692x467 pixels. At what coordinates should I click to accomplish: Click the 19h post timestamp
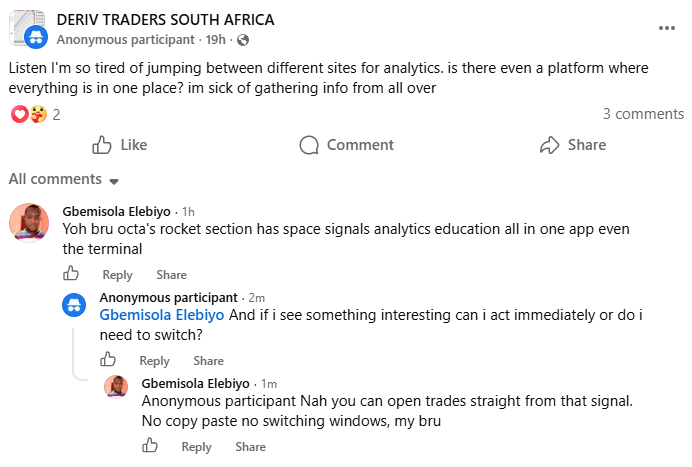pyautogui.click(x=215, y=40)
